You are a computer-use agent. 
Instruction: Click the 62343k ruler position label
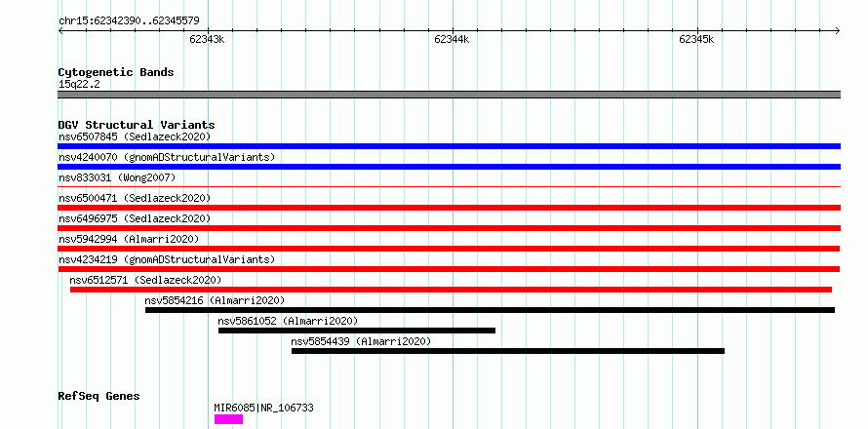[x=207, y=39]
